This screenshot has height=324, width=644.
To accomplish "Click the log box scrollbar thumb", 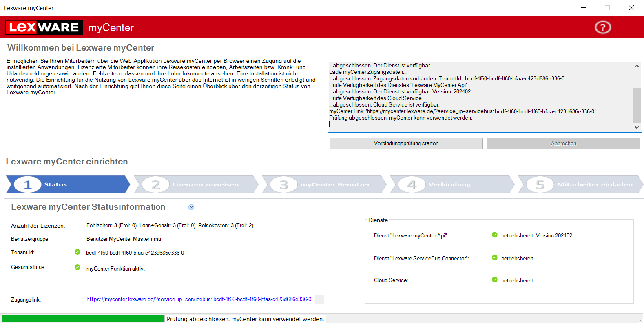I will 637,105.
